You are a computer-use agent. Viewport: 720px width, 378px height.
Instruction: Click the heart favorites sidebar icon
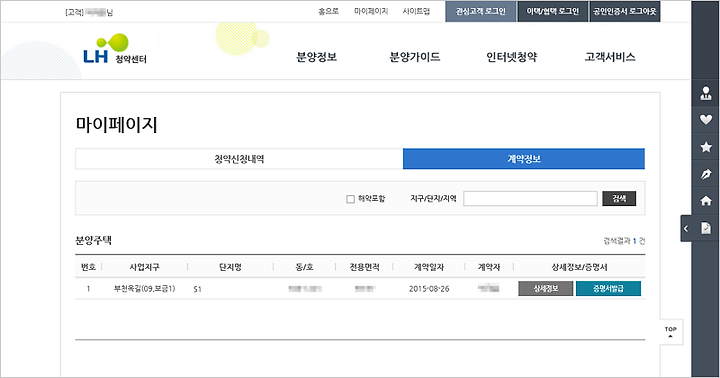tap(706, 119)
